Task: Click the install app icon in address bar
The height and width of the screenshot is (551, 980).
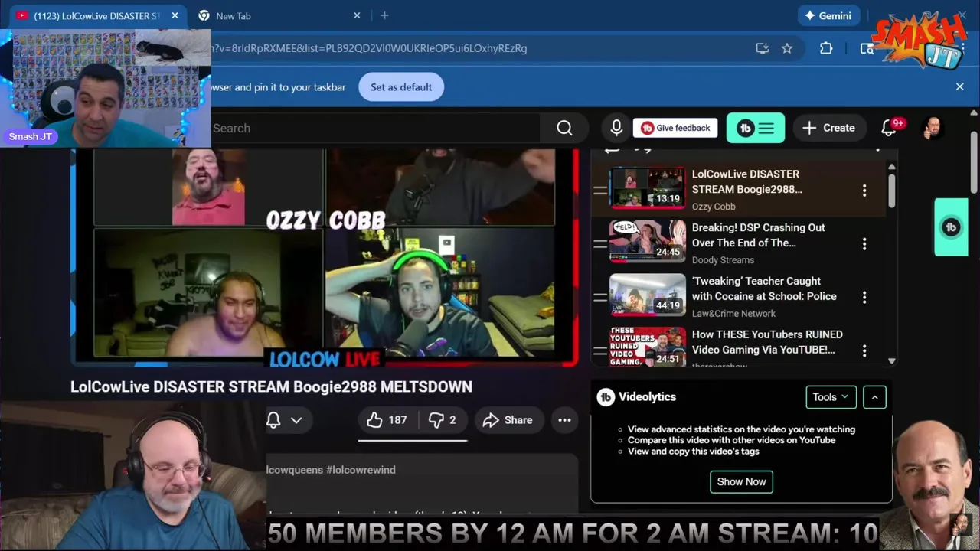Action: point(762,48)
